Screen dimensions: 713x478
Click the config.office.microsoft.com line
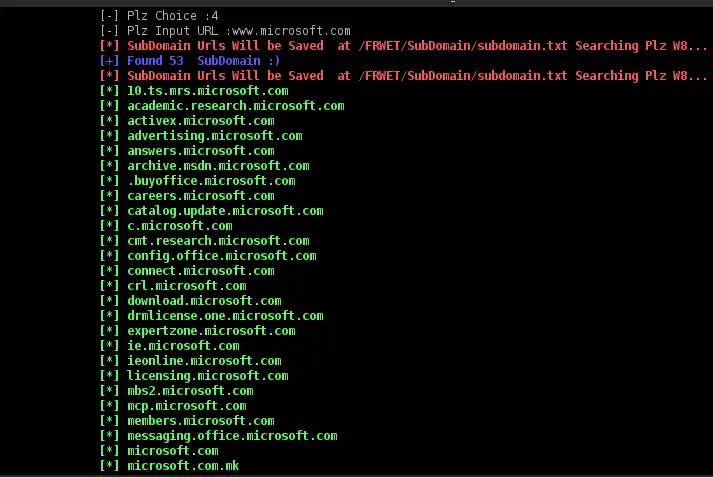[221, 256]
